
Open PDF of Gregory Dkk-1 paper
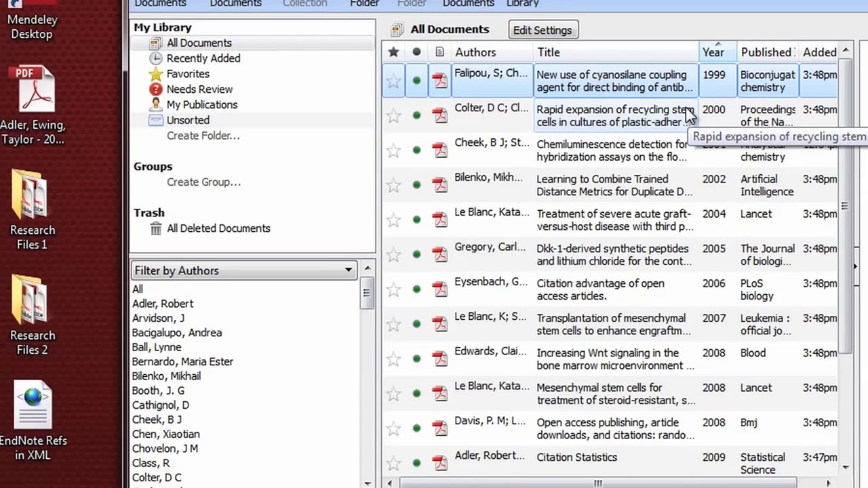pos(440,254)
